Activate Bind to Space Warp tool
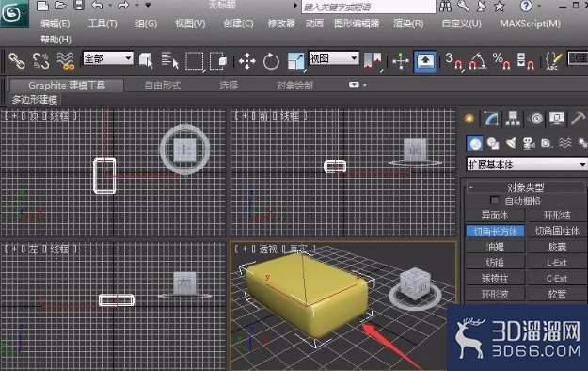This screenshot has height=371, width=588. 66,61
